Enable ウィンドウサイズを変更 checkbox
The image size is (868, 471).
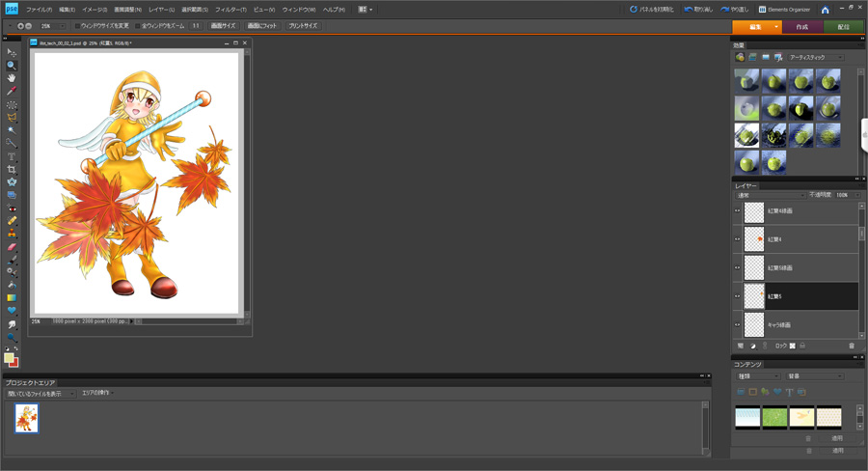click(x=78, y=26)
